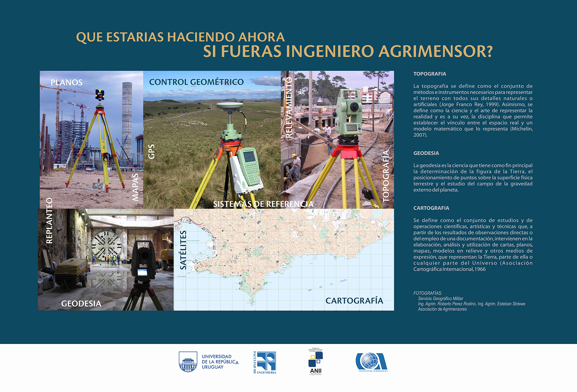
Task: Click 'UNIVERSIDAD DE LA REPÚBLICA URUGUAY' text
Action: (x=220, y=362)
